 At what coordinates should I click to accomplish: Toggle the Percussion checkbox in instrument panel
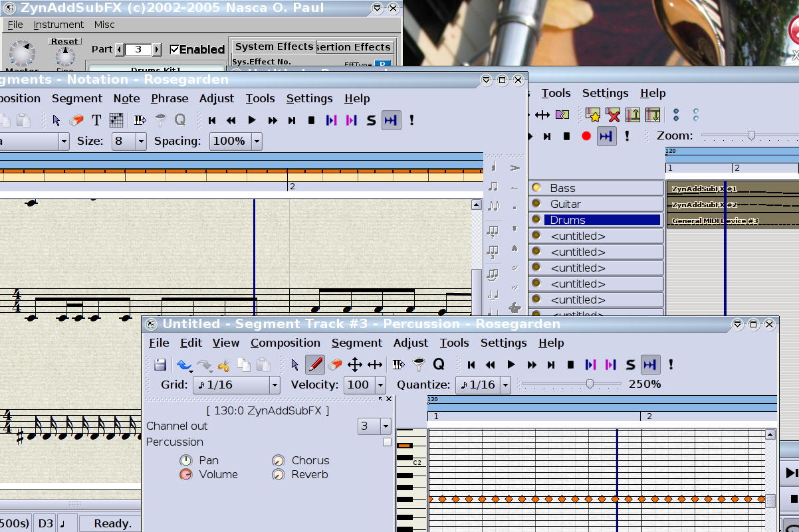[x=387, y=442]
